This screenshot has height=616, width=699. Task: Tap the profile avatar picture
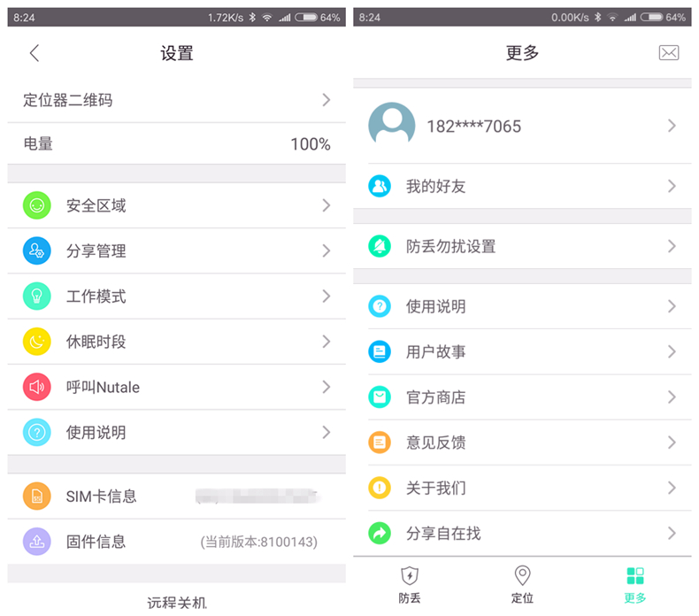pos(391,126)
